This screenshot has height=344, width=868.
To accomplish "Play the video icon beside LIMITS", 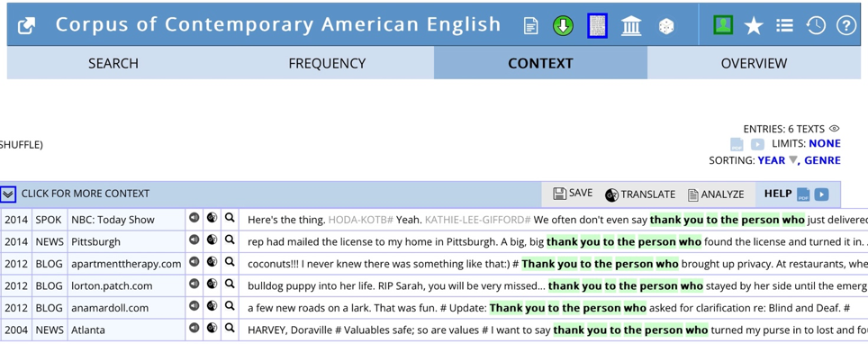I will click(x=757, y=144).
